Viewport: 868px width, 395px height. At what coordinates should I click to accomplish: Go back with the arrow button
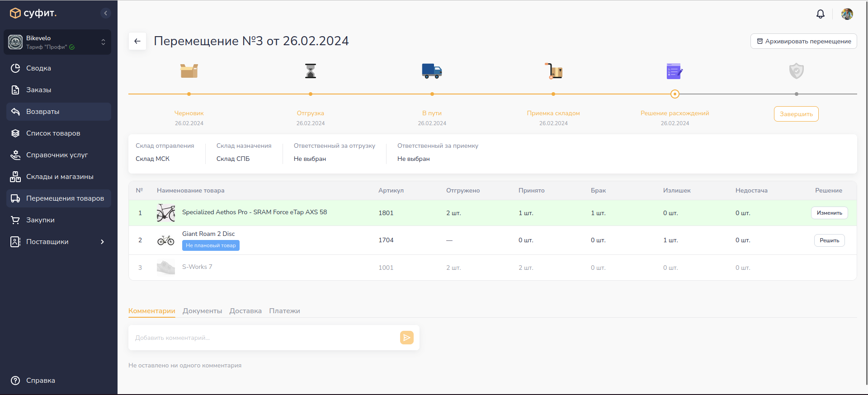click(137, 41)
